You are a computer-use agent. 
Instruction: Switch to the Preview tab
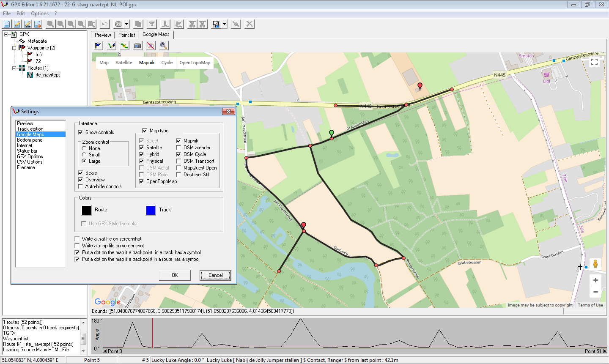click(103, 35)
